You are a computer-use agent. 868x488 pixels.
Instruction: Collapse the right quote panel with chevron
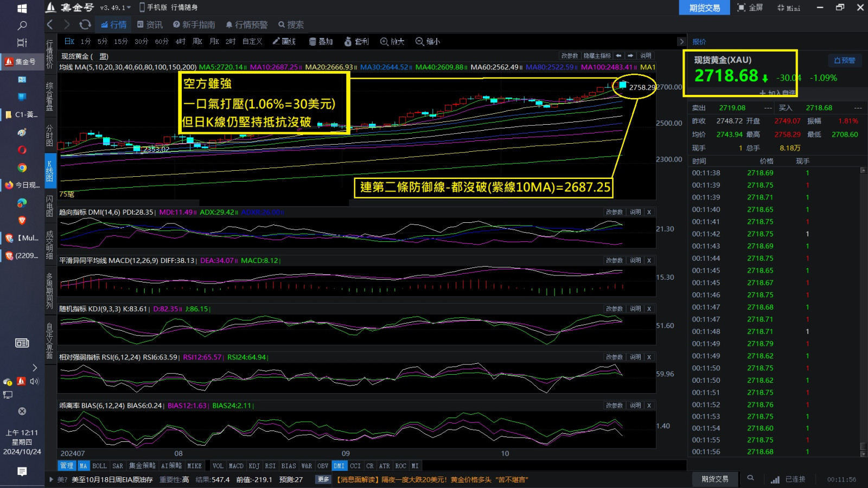(x=681, y=41)
